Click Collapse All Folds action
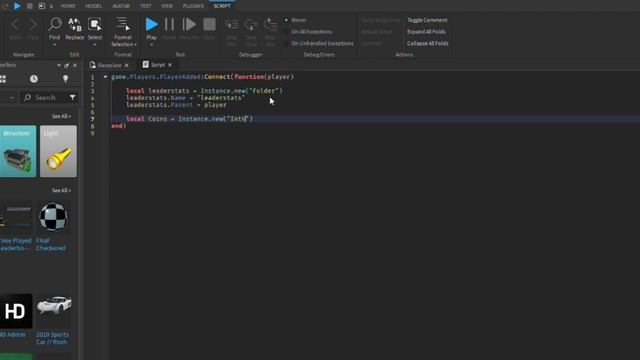This screenshot has height=360, width=640. point(427,43)
